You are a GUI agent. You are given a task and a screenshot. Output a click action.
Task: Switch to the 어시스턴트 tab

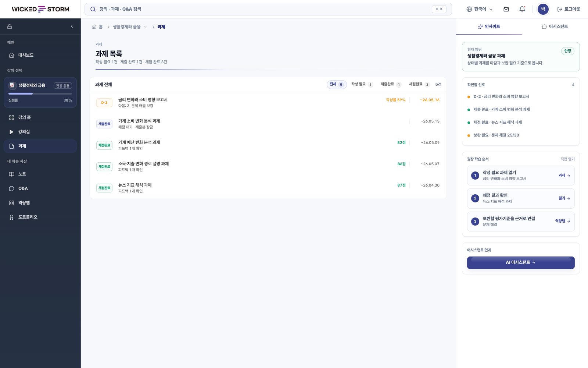click(555, 26)
